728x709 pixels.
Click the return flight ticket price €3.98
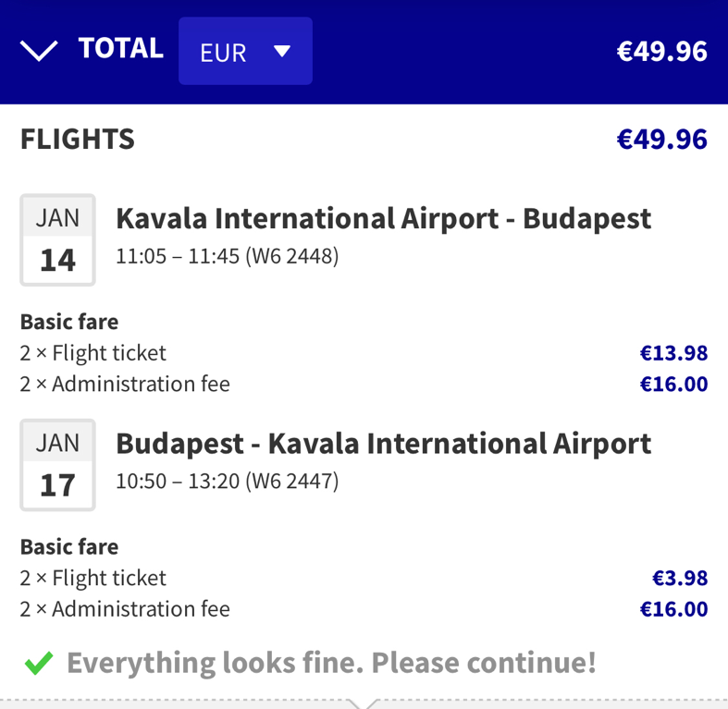coord(679,578)
